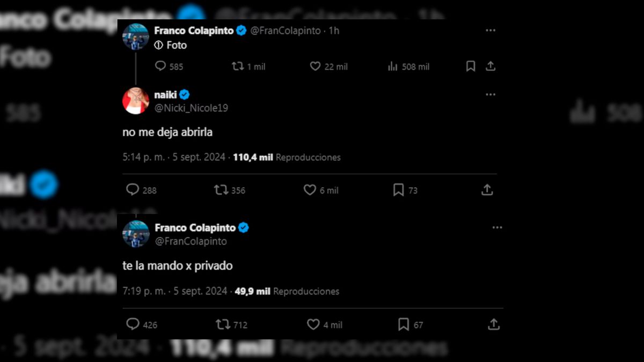Click naiki's profile picture
This screenshot has height=362, width=644.
(x=136, y=101)
